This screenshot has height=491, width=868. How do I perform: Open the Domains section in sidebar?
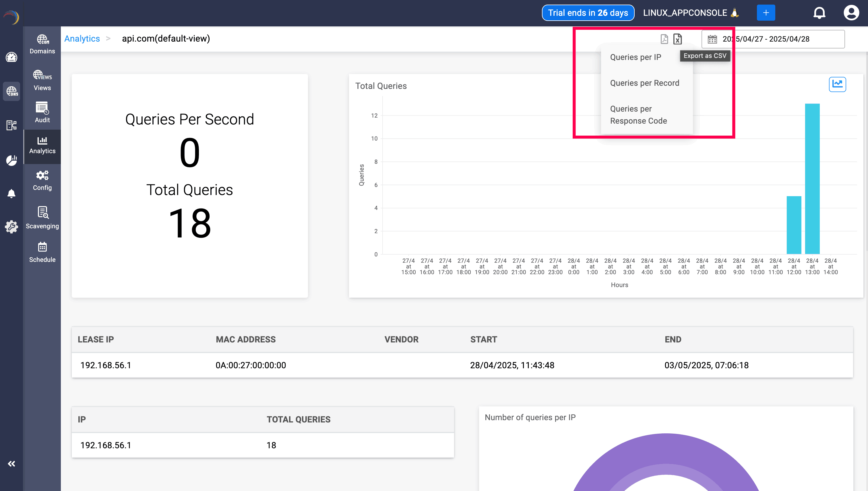(42, 44)
